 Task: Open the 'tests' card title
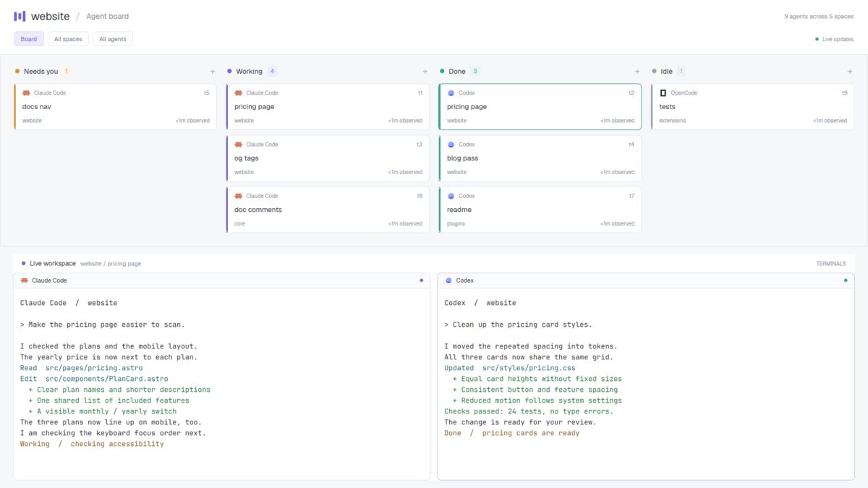coord(667,107)
